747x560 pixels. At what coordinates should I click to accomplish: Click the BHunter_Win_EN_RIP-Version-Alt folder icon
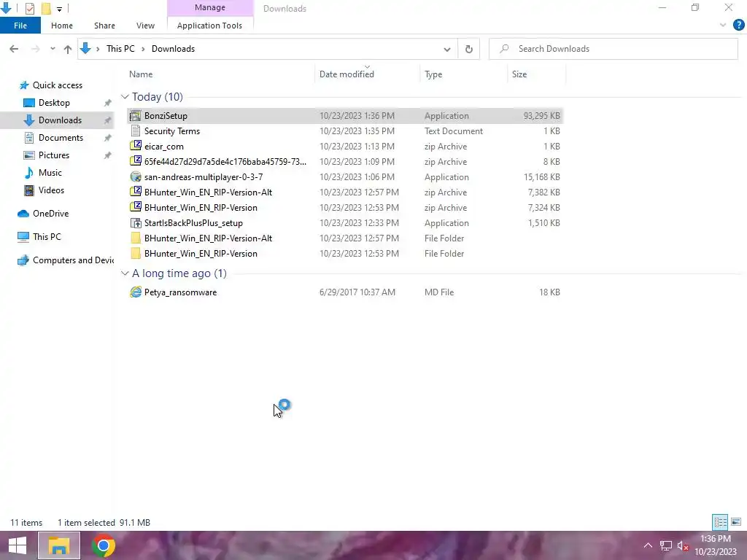tap(136, 238)
